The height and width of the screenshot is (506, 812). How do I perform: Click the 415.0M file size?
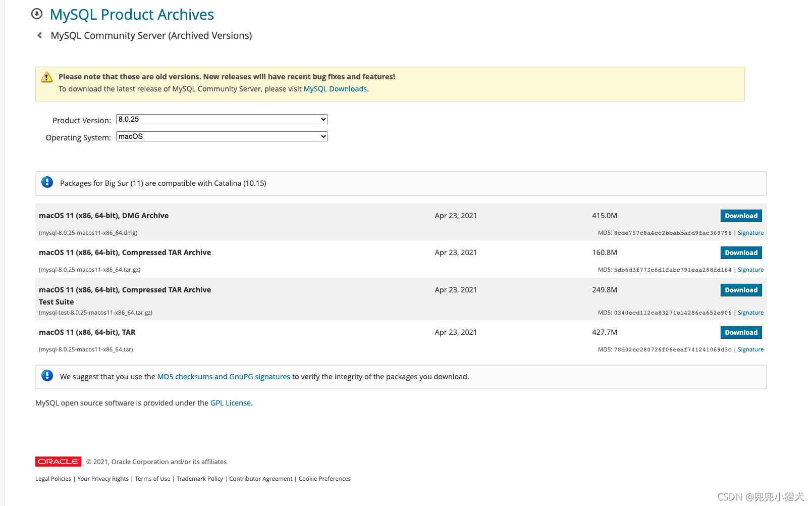point(605,216)
